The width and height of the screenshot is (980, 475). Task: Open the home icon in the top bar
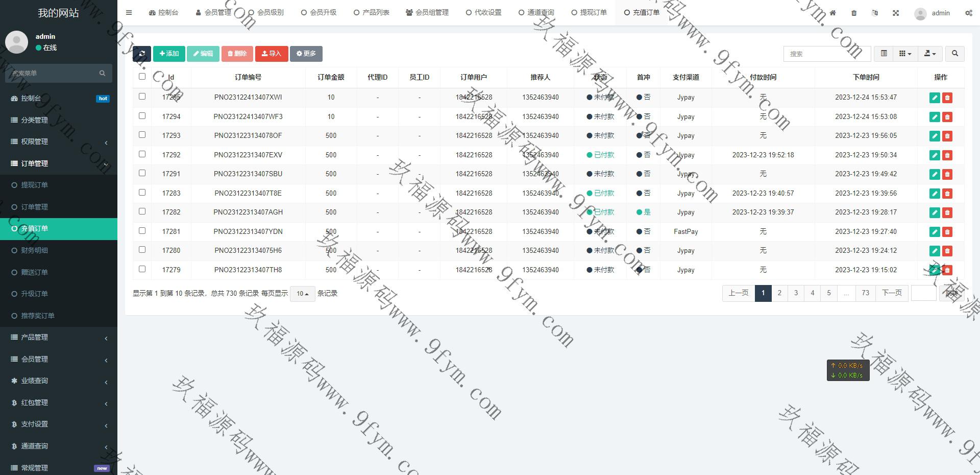[x=833, y=13]
